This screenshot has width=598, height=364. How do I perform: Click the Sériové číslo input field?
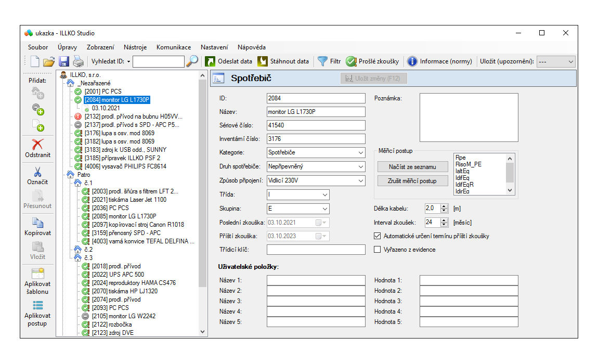pyautogui.click(x=316, y=125)
